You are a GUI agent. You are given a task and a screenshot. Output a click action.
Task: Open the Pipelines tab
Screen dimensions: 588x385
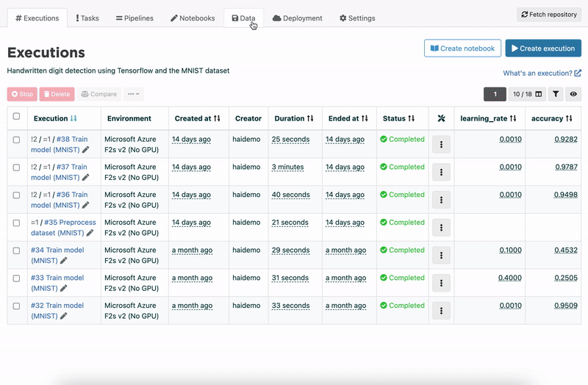135,18
